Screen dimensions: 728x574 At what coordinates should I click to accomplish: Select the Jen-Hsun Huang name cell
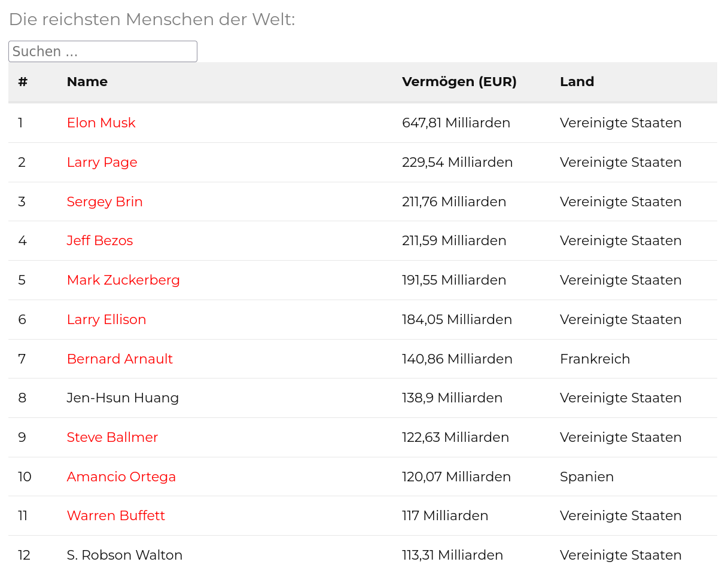click(x=123, y=398)
